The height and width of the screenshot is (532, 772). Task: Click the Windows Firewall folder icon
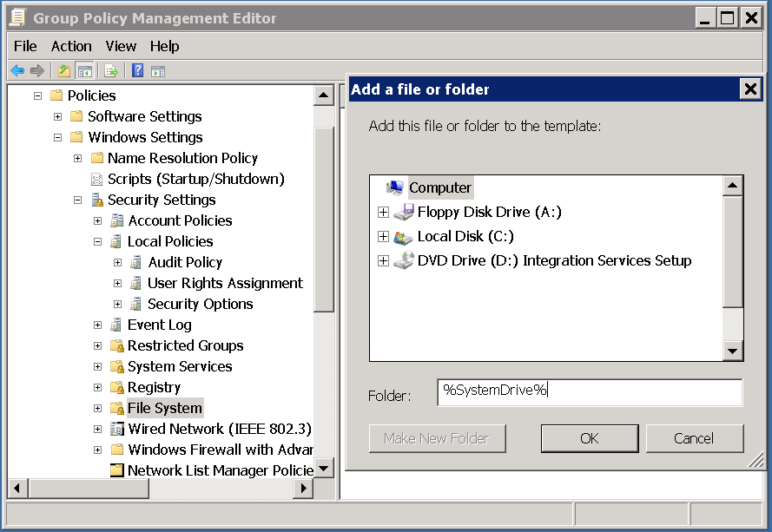[117, 450]
